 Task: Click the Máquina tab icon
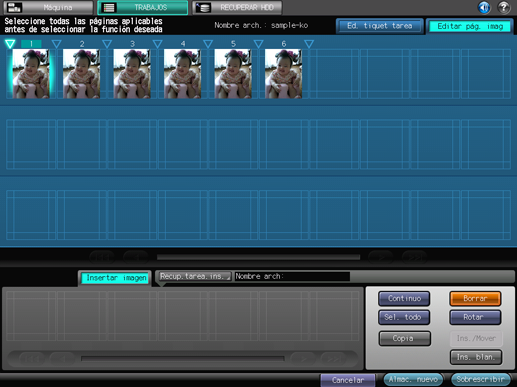click(x=14, y=7)
